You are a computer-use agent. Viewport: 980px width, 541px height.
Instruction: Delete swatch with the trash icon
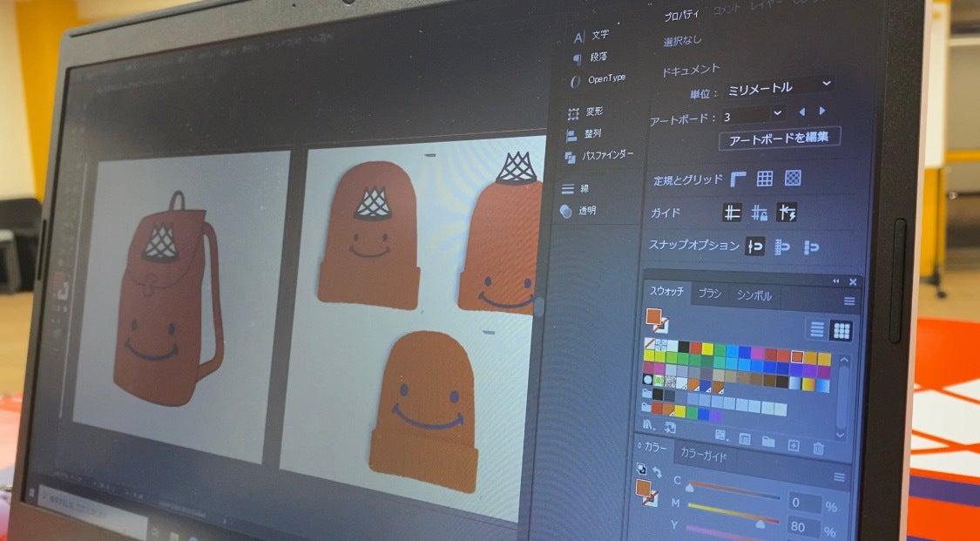(818, 448)
